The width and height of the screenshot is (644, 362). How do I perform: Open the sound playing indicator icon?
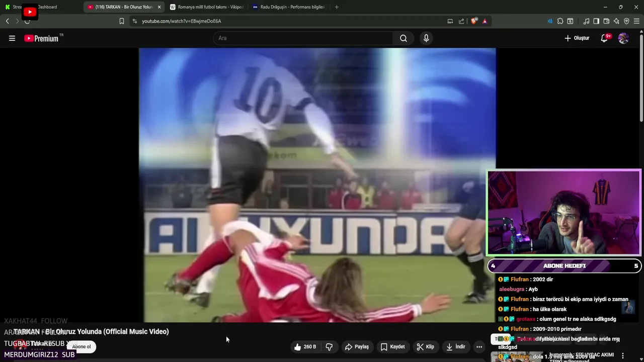pyautogui.click(x=549, y=21)
